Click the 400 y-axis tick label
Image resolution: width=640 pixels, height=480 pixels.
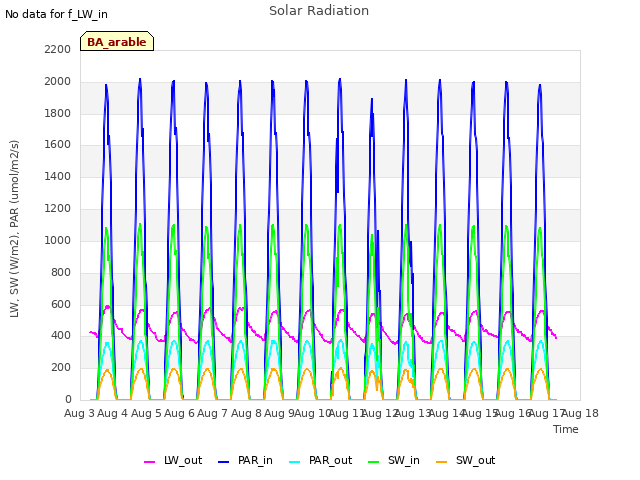(x=61, y=336)
